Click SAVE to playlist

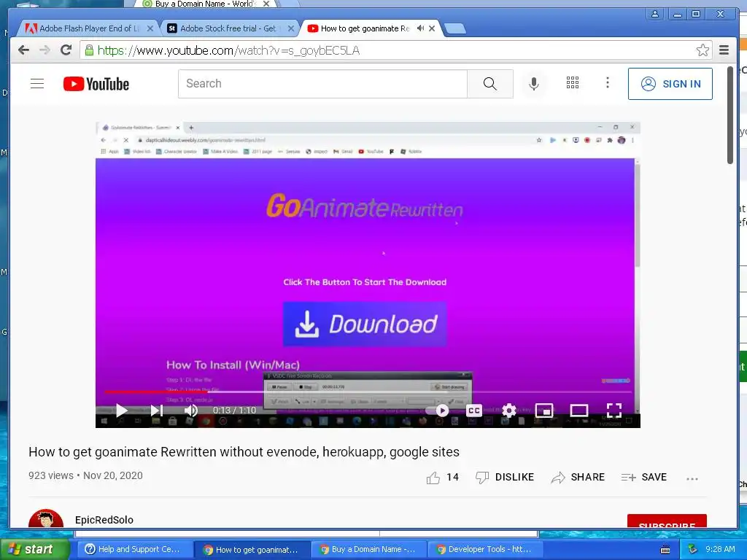point(644,477)
